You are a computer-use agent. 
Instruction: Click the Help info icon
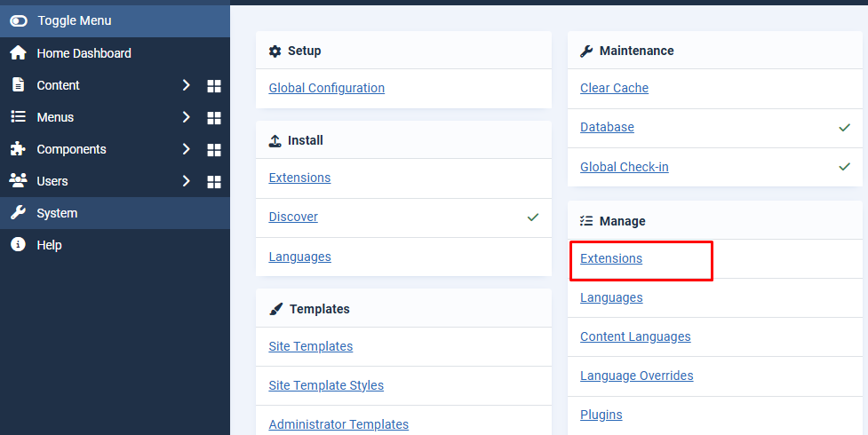(18, 245)
